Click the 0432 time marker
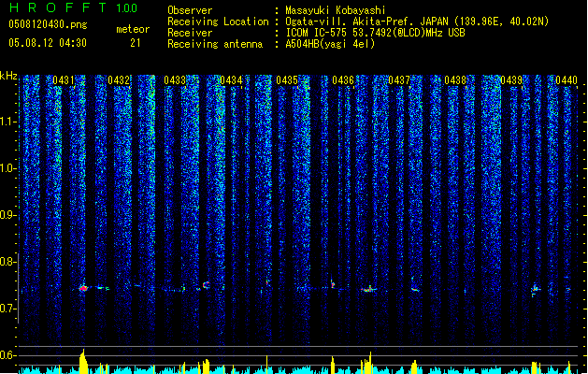 119,80
